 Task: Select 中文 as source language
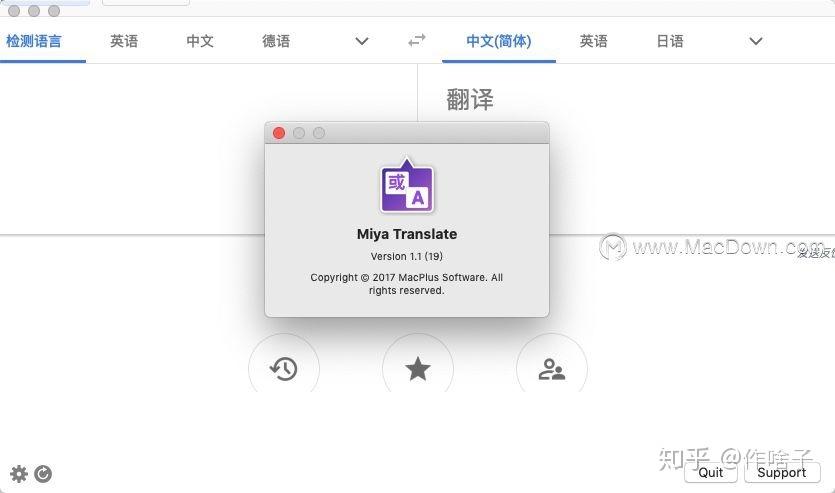[x=200, y=41]
